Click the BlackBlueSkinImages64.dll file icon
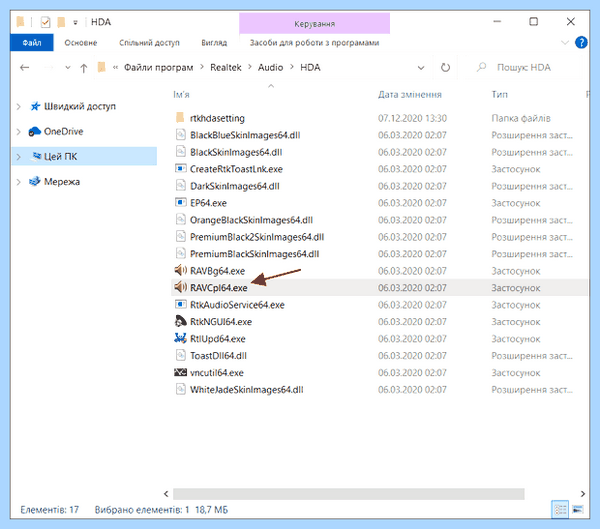600x529 pixels. click(180, 135)
